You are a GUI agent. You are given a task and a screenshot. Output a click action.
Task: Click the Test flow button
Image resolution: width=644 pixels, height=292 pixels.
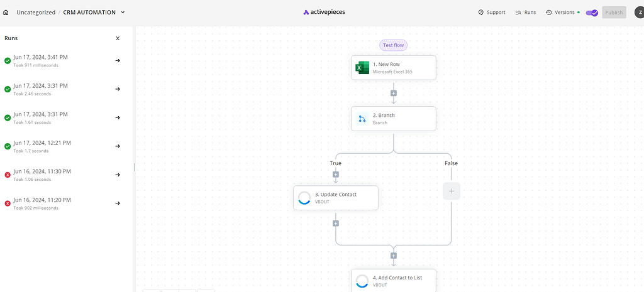[394, 45]
